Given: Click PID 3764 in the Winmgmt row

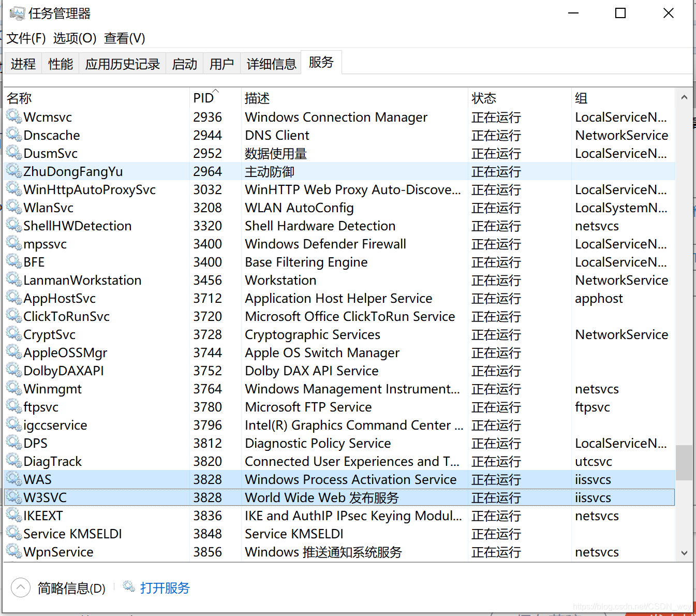Looking at the screenshot, I should pyautogui.click(x=208, y=389).
